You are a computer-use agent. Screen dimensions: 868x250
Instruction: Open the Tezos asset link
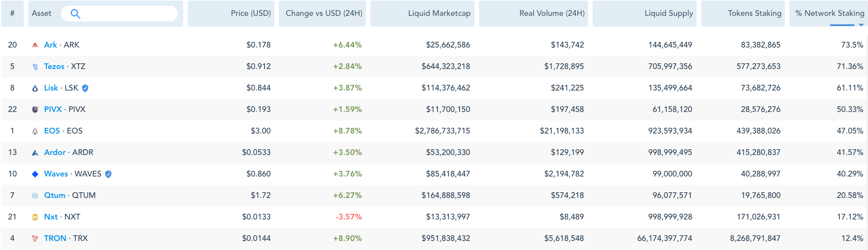coord(54,66)
